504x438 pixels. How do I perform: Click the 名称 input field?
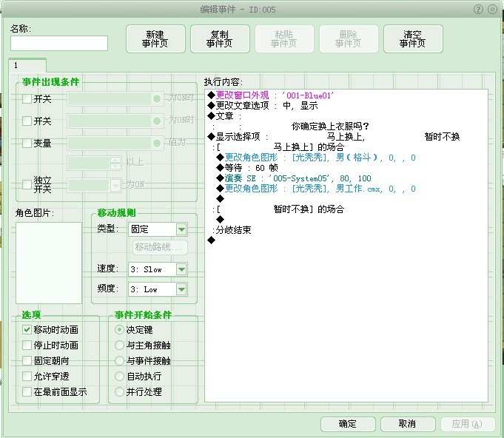[59, 43]
